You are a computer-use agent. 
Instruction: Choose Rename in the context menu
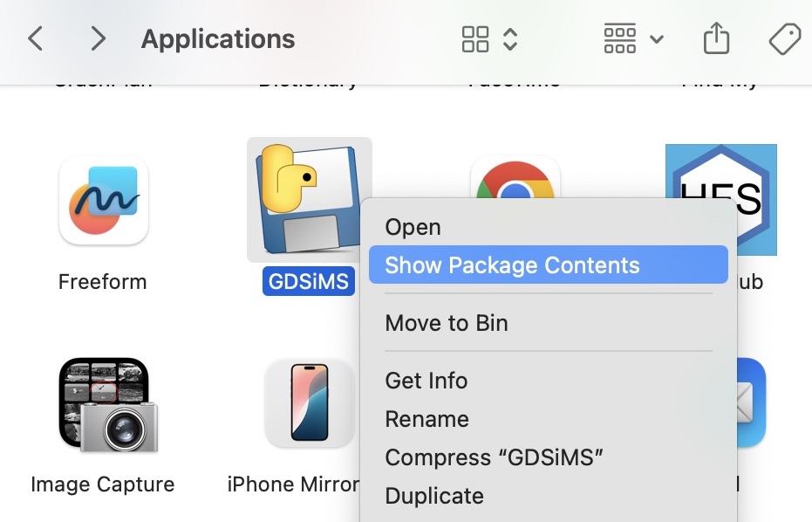(x=549, y=419)
